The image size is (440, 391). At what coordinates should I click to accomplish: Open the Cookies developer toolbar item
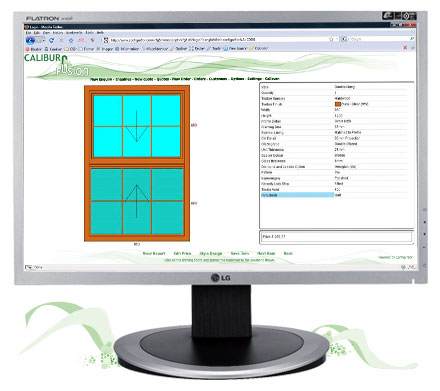coord(53,49)
